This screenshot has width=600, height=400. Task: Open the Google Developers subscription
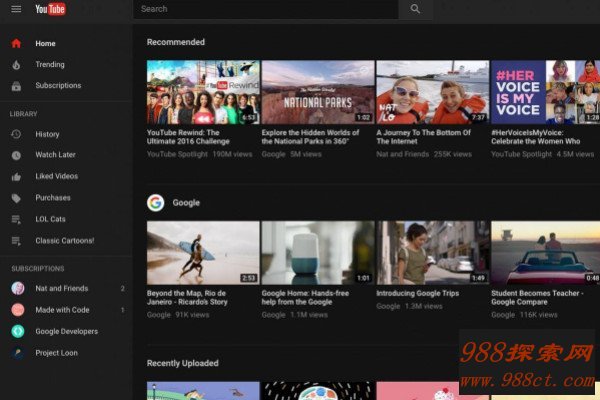click(66, 332)
